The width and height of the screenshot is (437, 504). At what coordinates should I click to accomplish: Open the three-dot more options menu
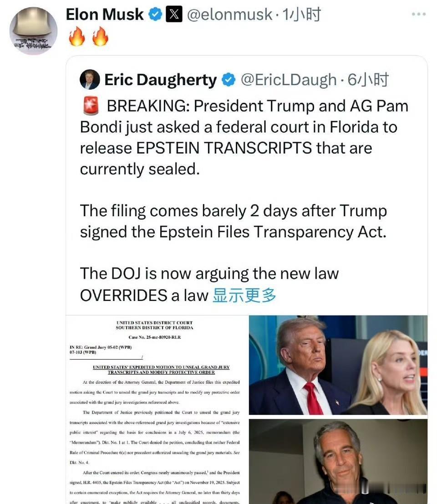[419, 14]
